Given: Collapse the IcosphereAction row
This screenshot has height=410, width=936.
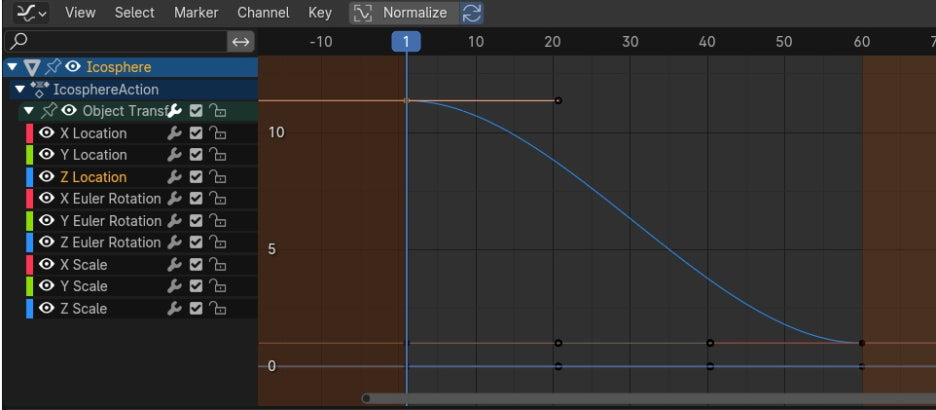Looking at the screenshot, I should click(20, 89).
